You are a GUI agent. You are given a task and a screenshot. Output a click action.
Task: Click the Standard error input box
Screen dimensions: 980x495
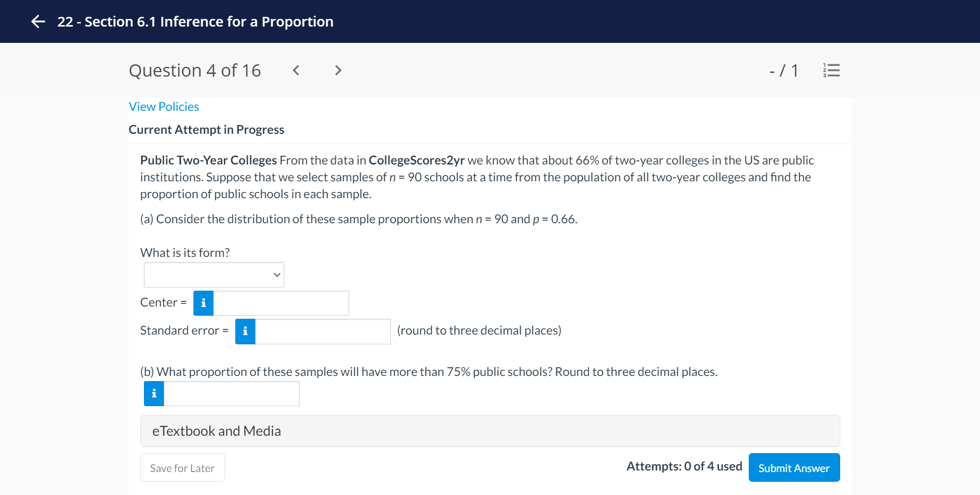coord(323,331)
